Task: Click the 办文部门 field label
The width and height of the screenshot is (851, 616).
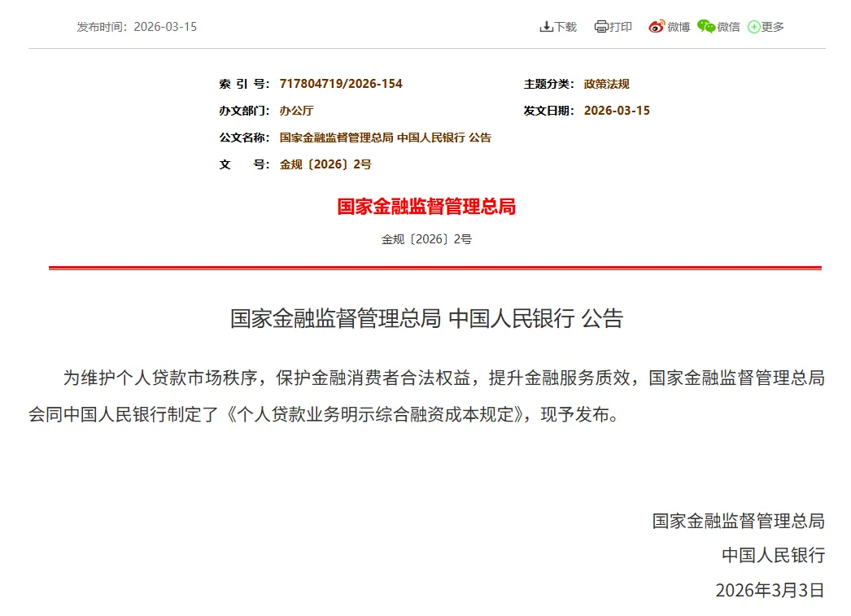Action: pyautogui.click(x=244, y=111)
